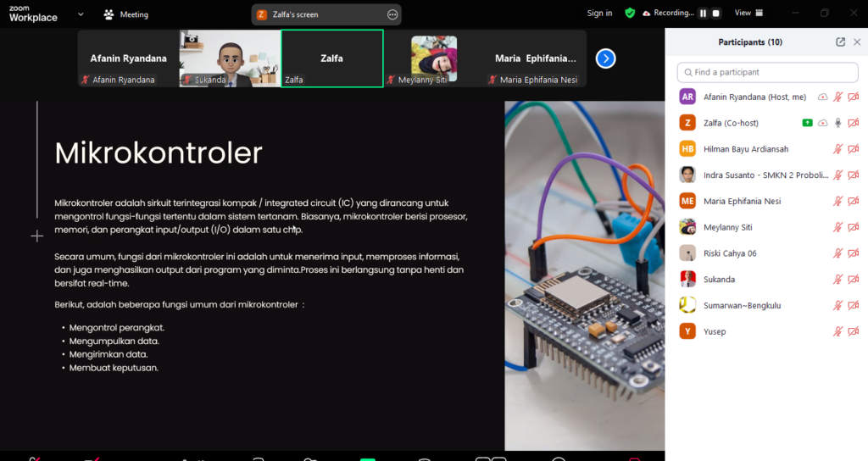Click the Sign in link

click(x=599, y=14)
